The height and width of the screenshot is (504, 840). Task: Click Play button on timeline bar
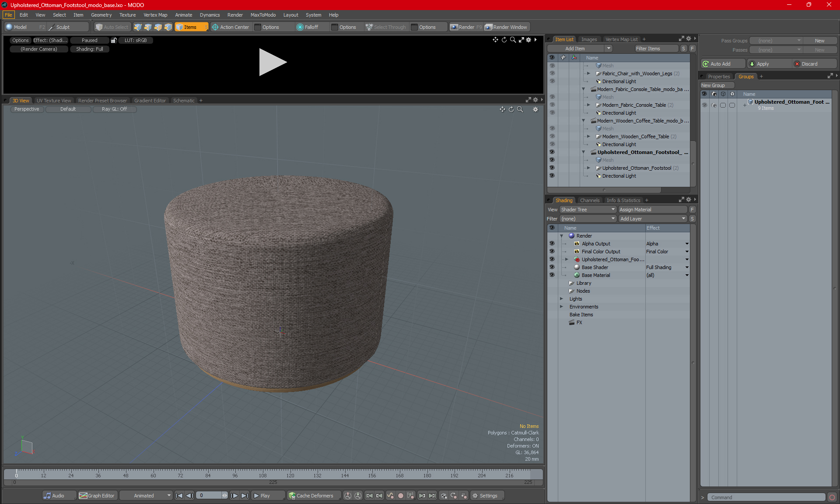[x=268, y=496]
